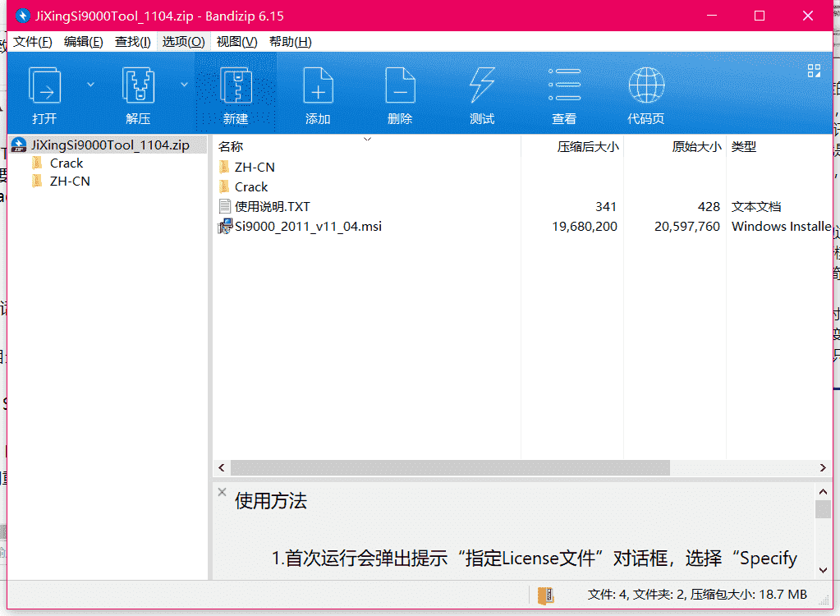Click horizontal scrollbar right arrow

coord(823,468)
